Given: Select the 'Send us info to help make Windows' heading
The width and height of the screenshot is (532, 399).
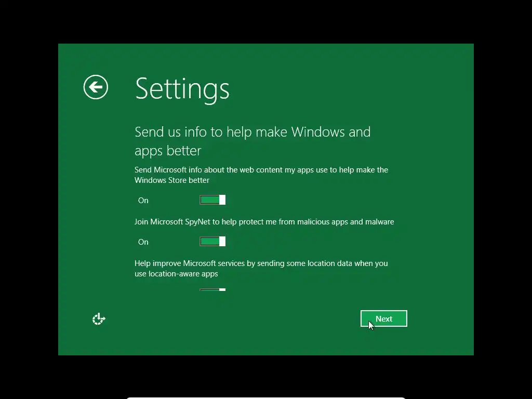Looking at the screenshot, I should [252, 141].
